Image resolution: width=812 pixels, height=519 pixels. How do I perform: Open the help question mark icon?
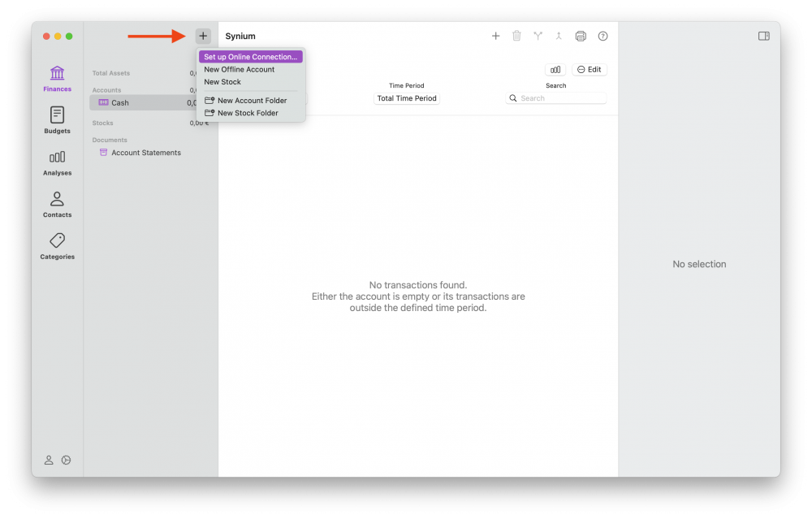tap(602, 36)
